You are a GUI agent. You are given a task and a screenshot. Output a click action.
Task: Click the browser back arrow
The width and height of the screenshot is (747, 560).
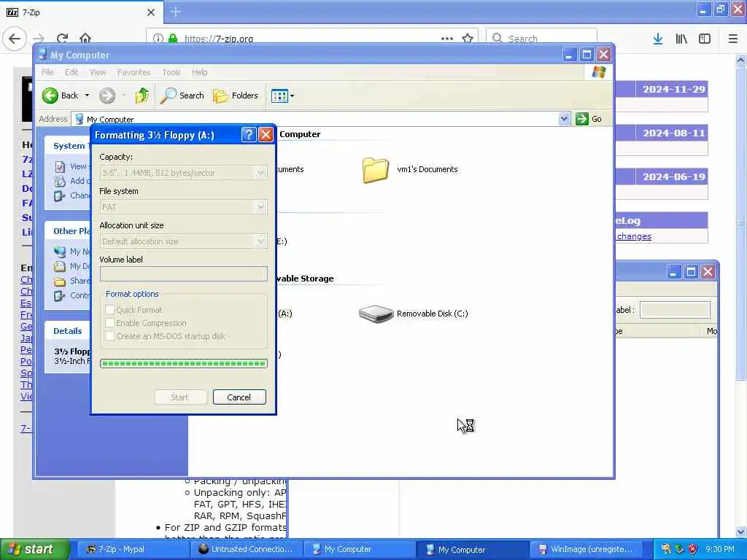click(15, 39)
